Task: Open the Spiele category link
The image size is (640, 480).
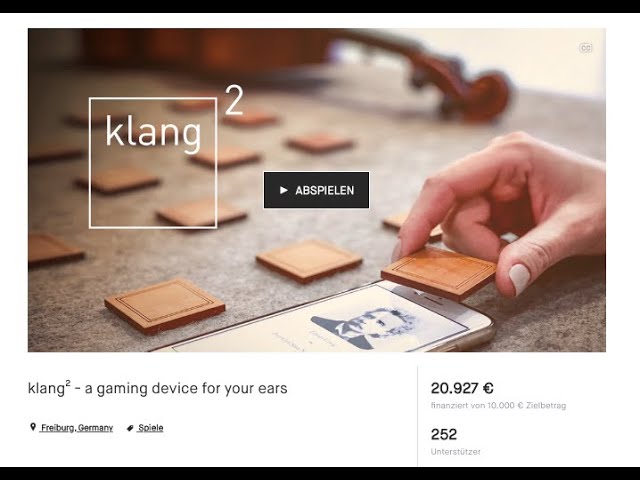Action: (151, 428)
